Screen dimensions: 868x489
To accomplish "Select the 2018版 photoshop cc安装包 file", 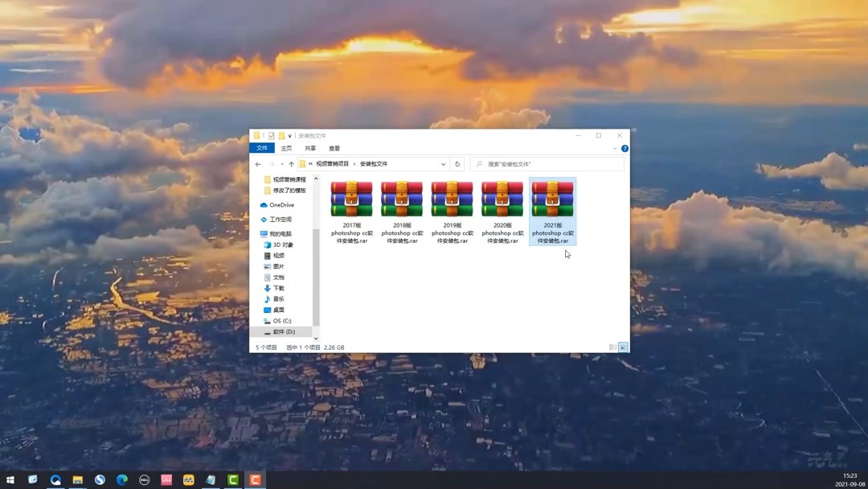I will (x=402, y=198).
